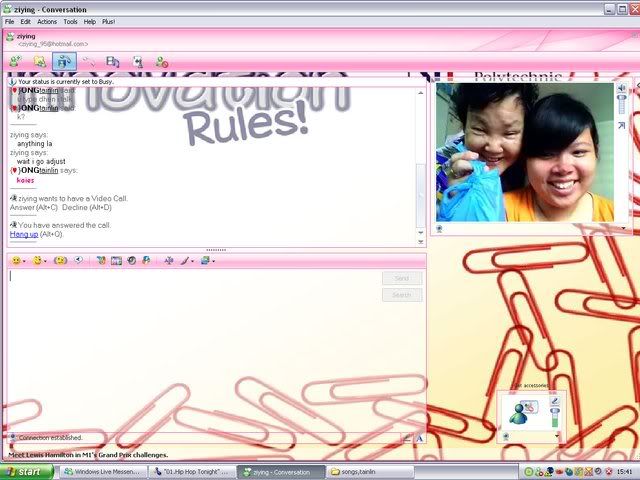The width and height of the screenshot is (640, 480).
Task: Click the 15:41 taskbar clock
Action: (625, 472)
